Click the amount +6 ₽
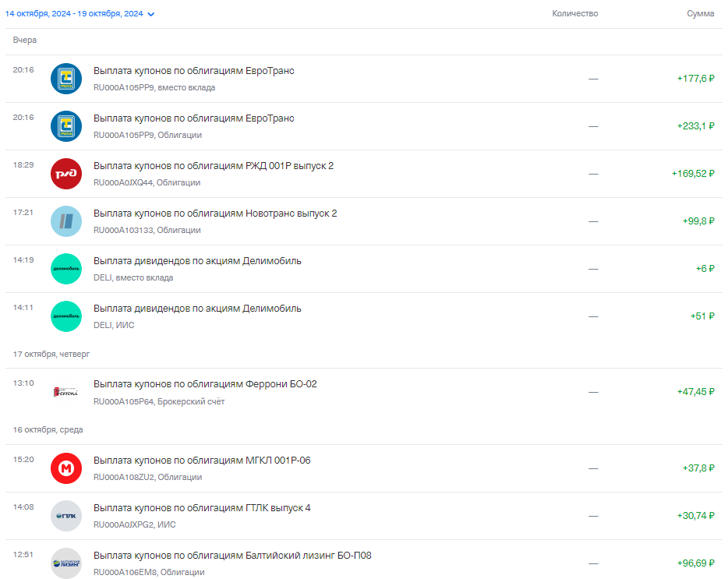This screenshot has height=579, width=728. [x=705, y=268]
